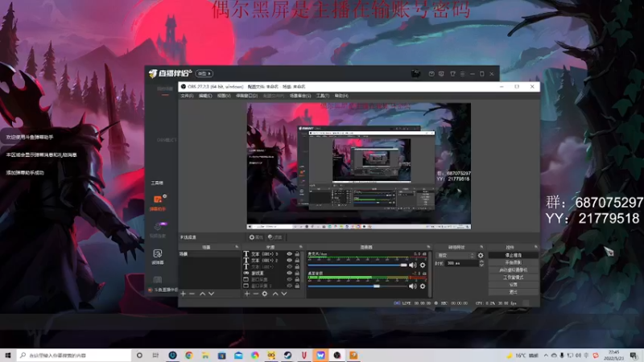Viewport: 644px width, 362px height.
Task: Open the Windows Start menu
Action: point(7,356)
